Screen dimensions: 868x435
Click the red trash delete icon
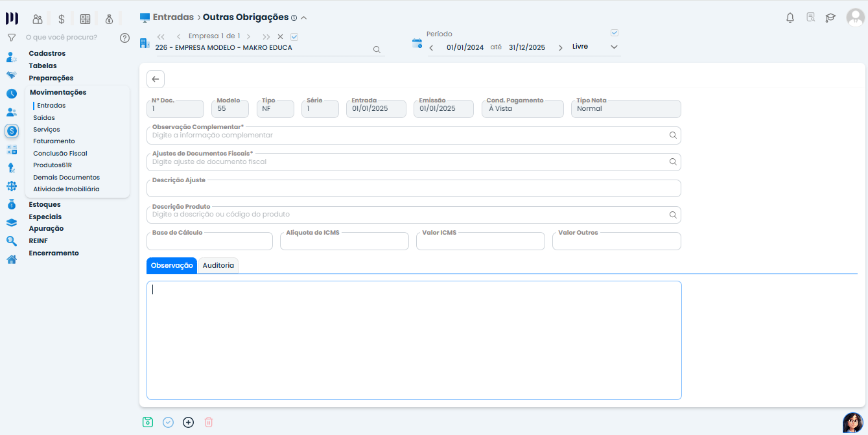point(209,422)
